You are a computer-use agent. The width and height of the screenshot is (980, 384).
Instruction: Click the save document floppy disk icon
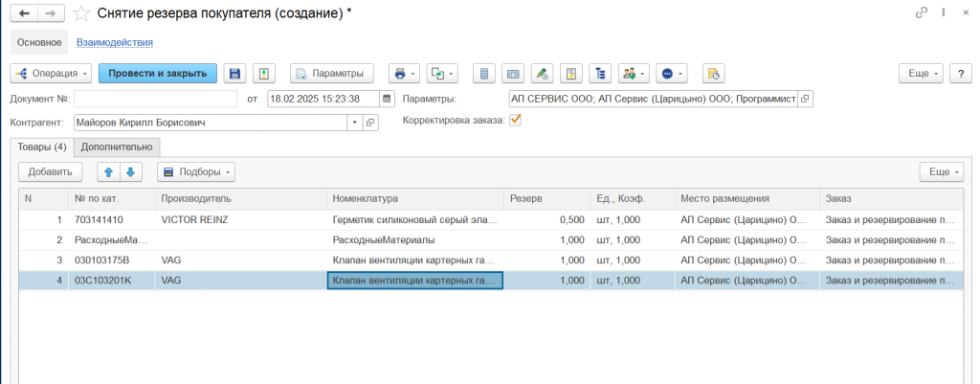pos(234,74)
